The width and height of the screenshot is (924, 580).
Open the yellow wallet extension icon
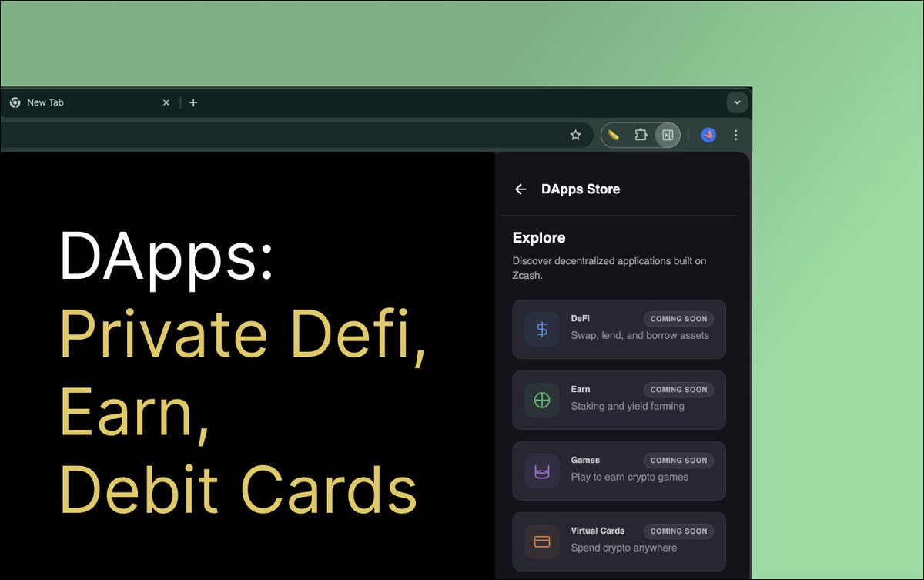[614, 135]
